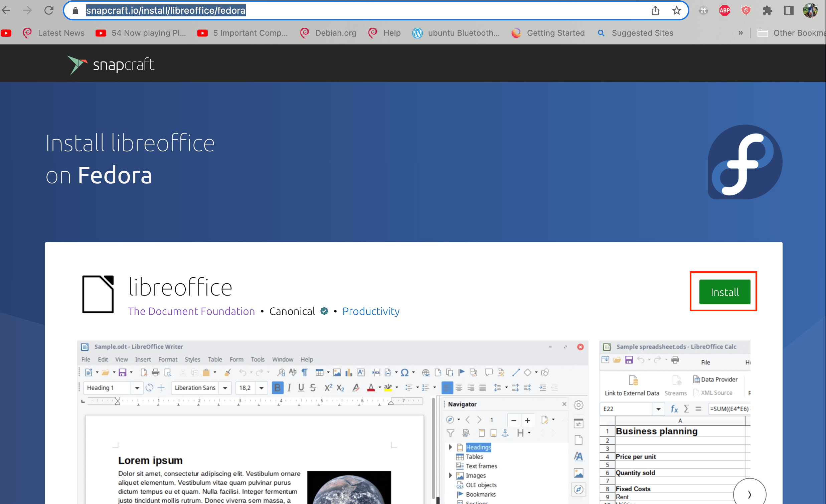Open the AdBlock Plus (ABP) extension

point(724,11)
